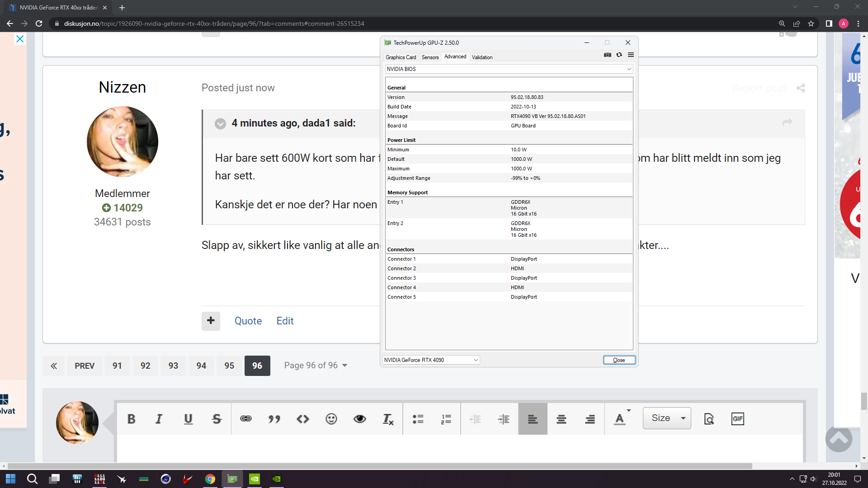The image size is (868, 488).
Task: Insert a numbered list
Action: pyautogui.click(x=446, y=419)
